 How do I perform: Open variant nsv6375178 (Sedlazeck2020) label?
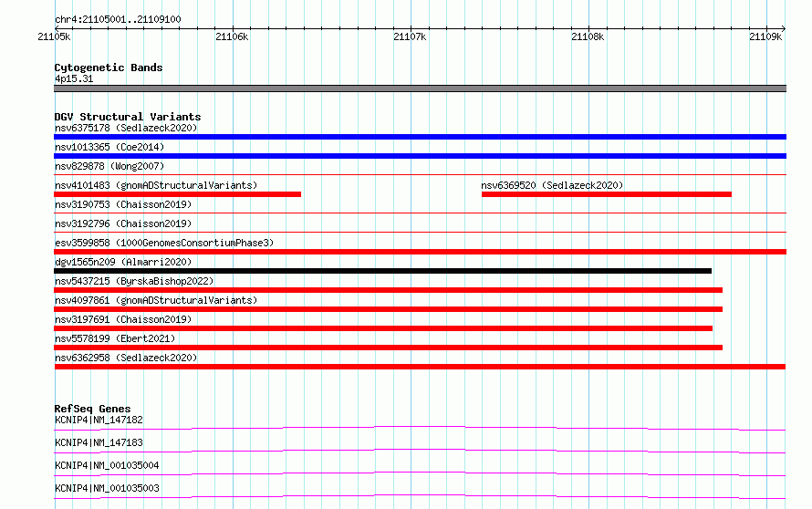(126, 128)
